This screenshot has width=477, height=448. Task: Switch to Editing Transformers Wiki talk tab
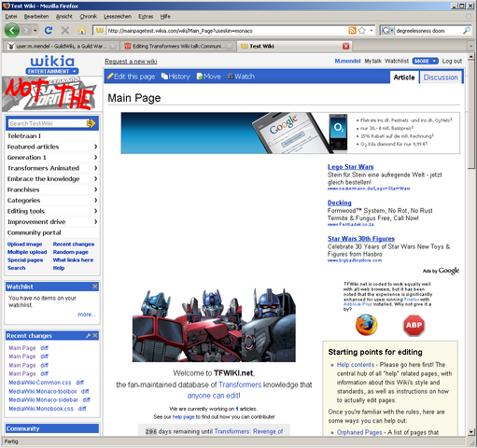[x=178, y=47]
